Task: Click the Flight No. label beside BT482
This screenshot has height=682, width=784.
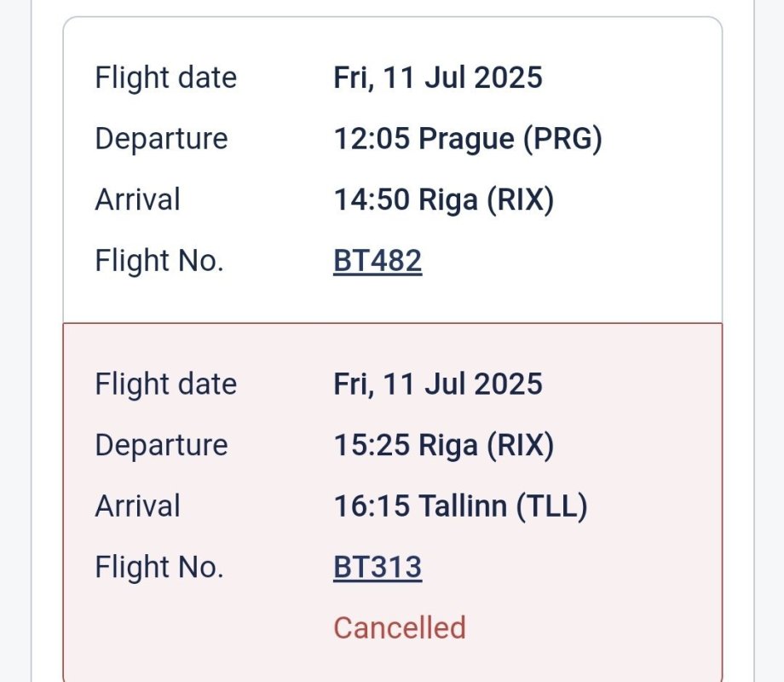Action: [159, 261]
